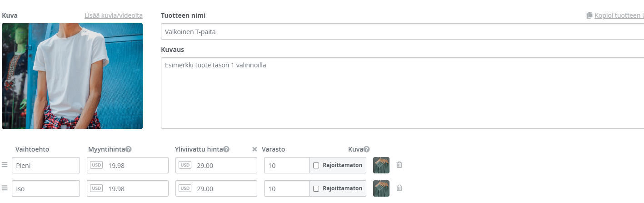Delete the Iso variant with trash icon
Screen dimensions: 644x203
[x=399, y=188]
